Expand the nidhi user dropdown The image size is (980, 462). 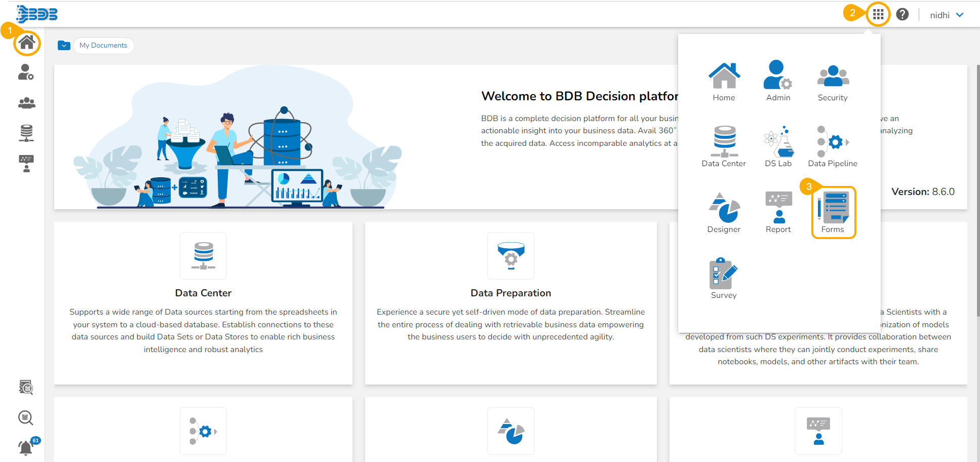[947, 15]
